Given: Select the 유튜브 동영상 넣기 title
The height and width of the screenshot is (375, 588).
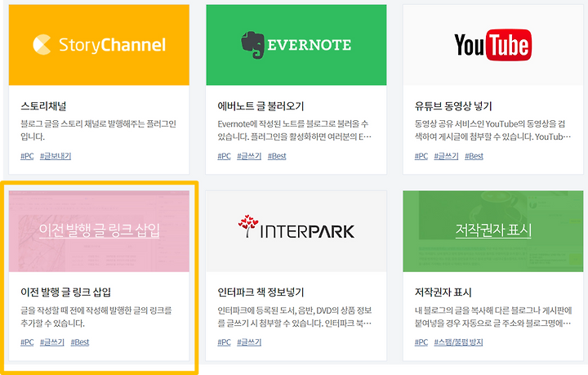Looking at the screenshot, I should [453, 106].
